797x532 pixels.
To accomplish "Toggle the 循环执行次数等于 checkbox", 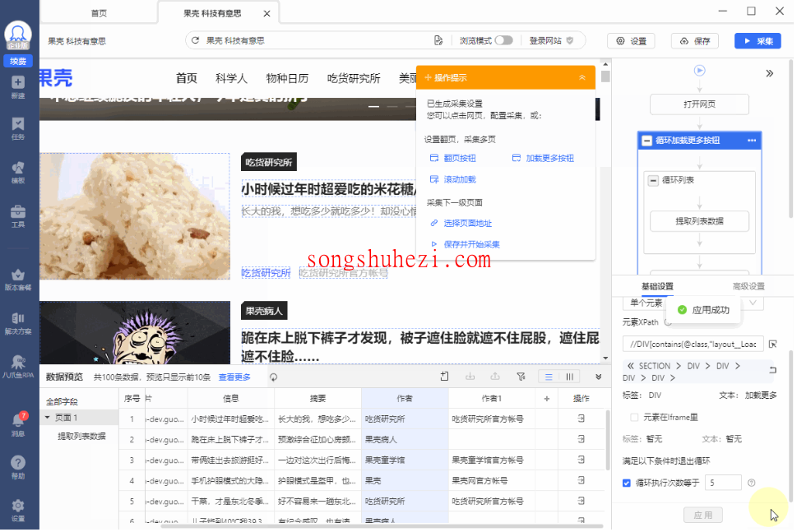I will [x=628, y=484].
